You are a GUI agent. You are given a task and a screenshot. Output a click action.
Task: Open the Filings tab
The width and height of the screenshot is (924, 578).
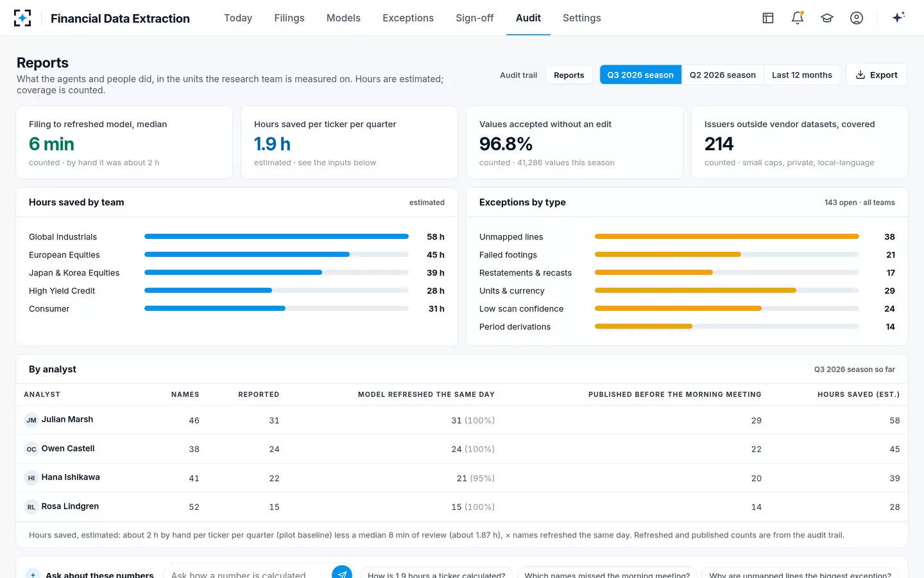[289, 18]
